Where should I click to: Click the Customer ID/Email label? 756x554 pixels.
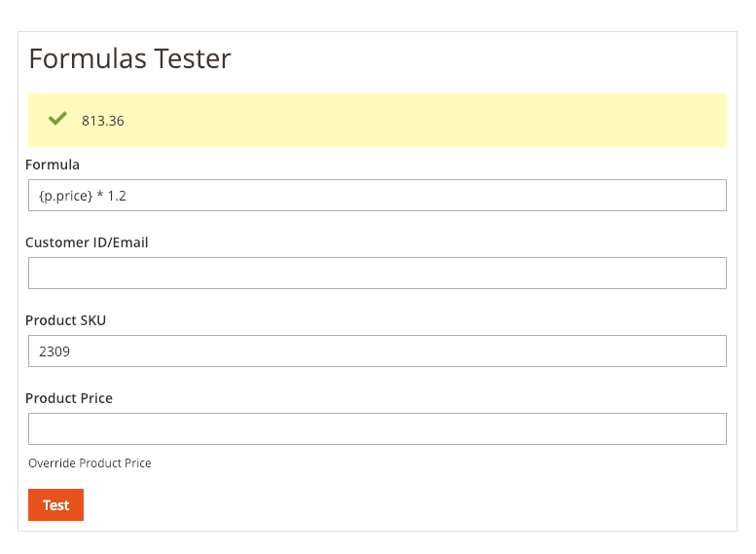87,242
